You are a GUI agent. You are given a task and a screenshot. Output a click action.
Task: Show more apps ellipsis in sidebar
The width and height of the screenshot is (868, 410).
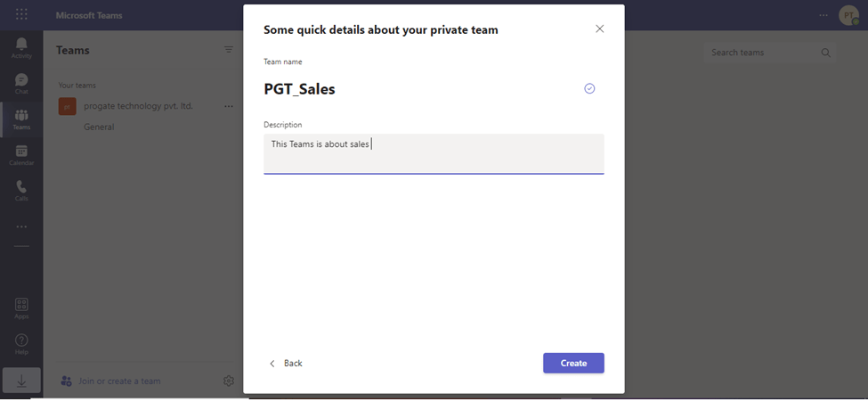pyautogui.click(x=21, y=226)
